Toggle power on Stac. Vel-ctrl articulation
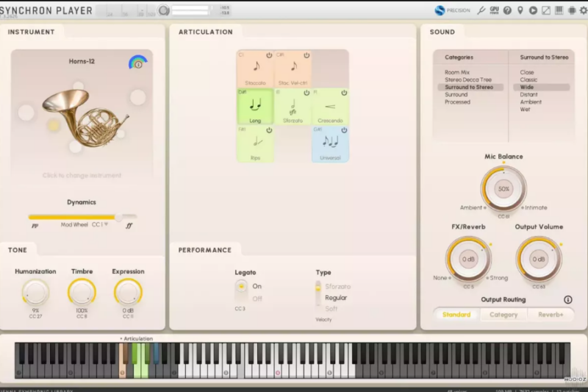Image resolution: width=588 pixels, height=392 pixels. [306, 55]
